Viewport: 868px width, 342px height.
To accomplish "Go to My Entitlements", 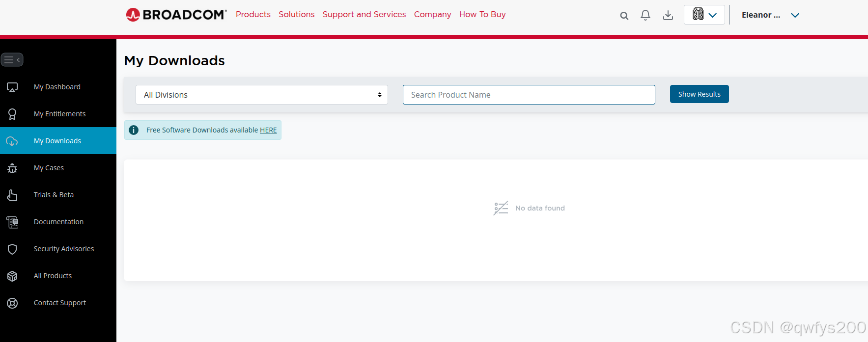I will click(58, 114).
